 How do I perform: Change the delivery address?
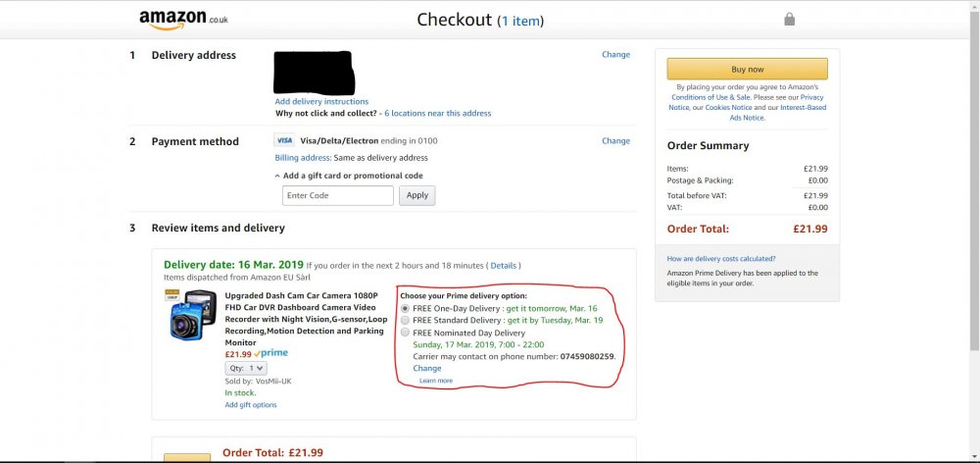[x=615, y=54]
